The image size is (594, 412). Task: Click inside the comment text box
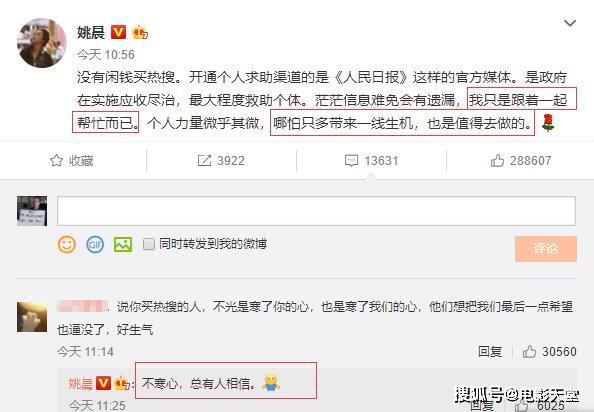(316, 211)
